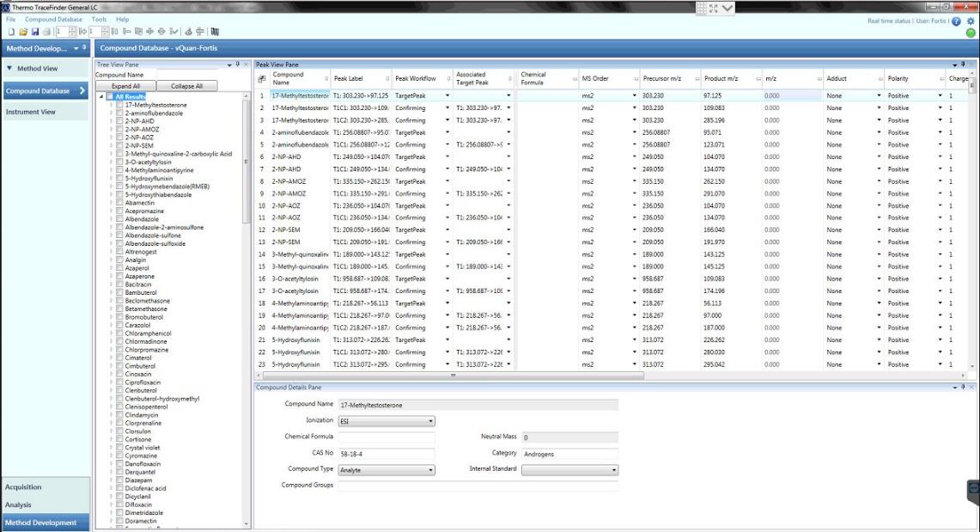Open settings with the blue gear icon

pos(971,21)
